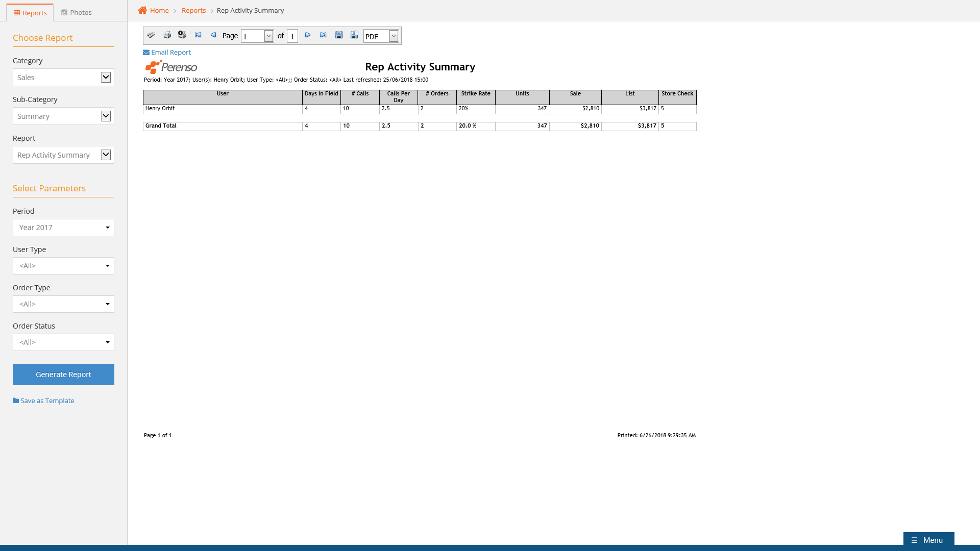Click the print report printer icon

pyautogui.click(x=167, y=35)
